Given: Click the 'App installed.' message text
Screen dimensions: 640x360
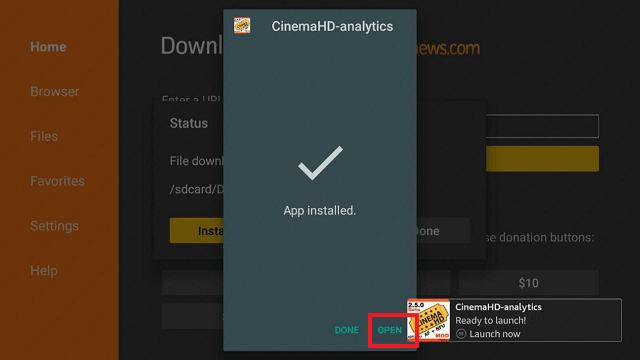Looking at the screenshot, I should point(320,211).
